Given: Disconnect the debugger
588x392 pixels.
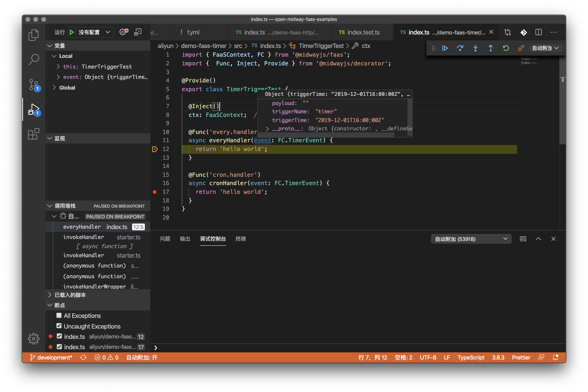Looking at the screenshot, I should click(x=521, y=48).
